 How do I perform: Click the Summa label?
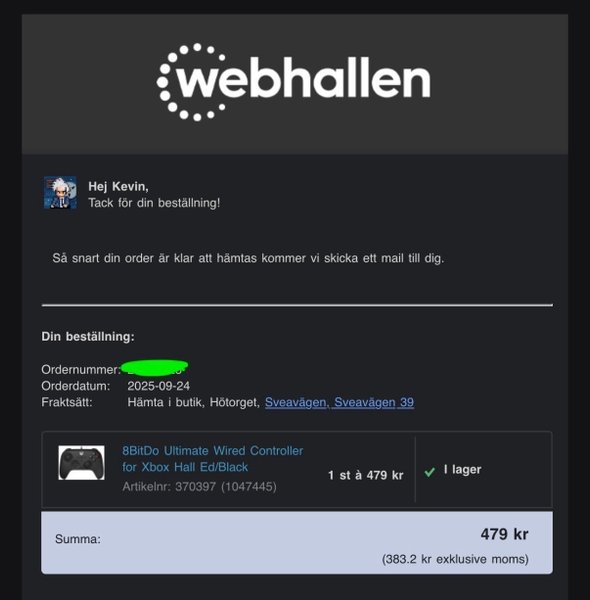(x=78, y=539)
